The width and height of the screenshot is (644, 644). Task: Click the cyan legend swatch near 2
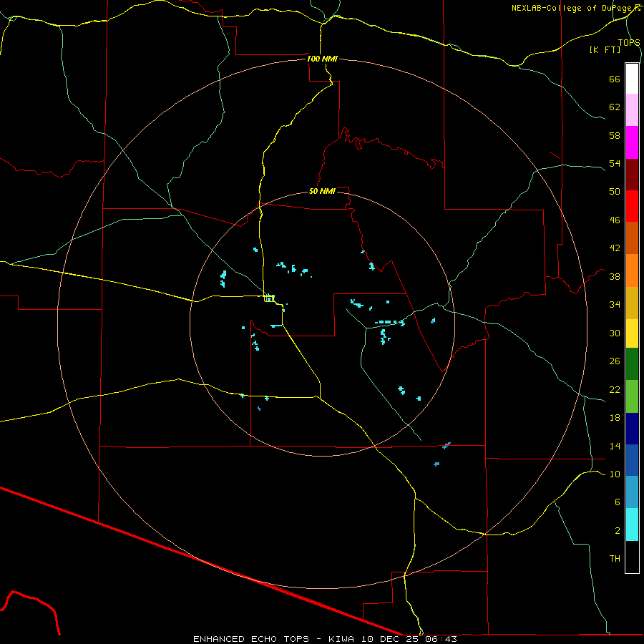coord(632,525)
